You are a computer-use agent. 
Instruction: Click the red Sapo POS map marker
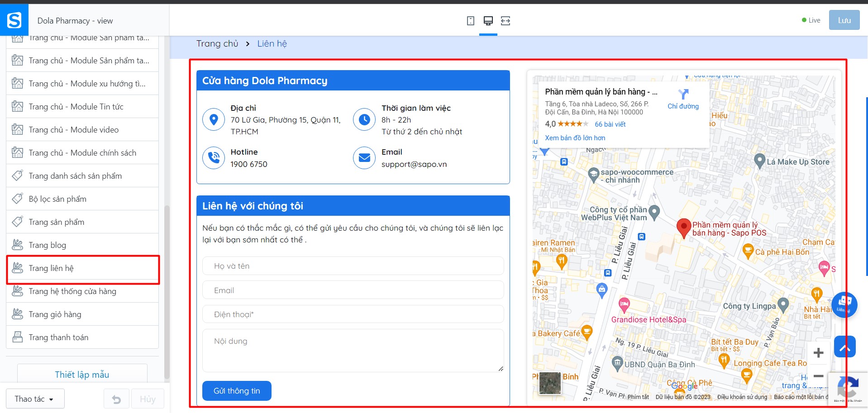click(x=683, y=228)
